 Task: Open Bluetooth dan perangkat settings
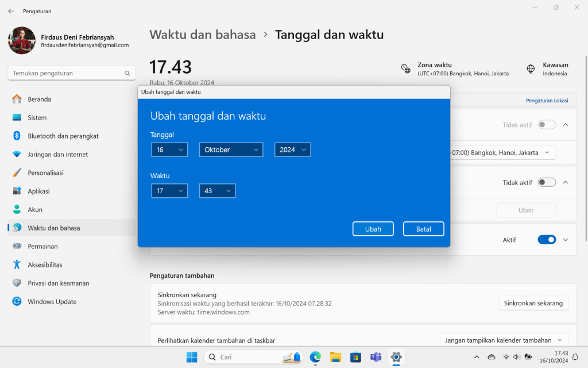point(63,136)
